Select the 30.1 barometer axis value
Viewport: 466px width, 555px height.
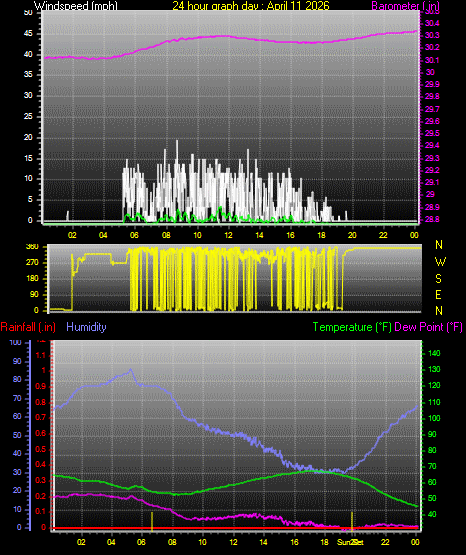(432, 60)
